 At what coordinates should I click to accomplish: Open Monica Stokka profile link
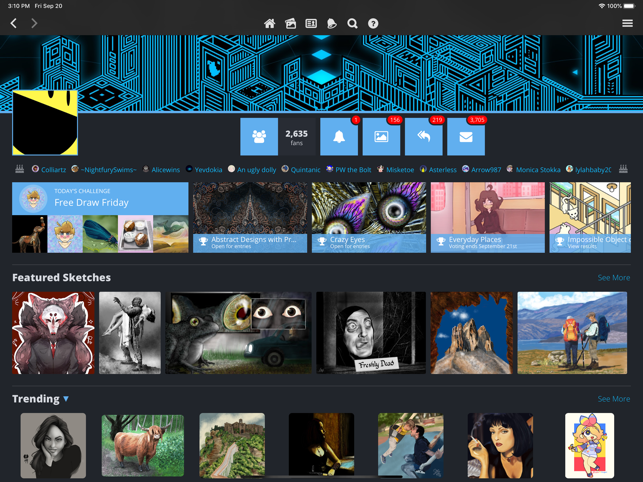coord(534,169)
